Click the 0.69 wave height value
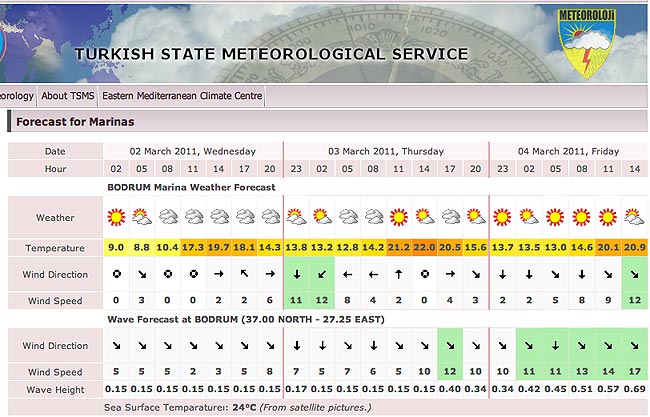The width and height of the screenshot is (650, 417). click(633, 389)
